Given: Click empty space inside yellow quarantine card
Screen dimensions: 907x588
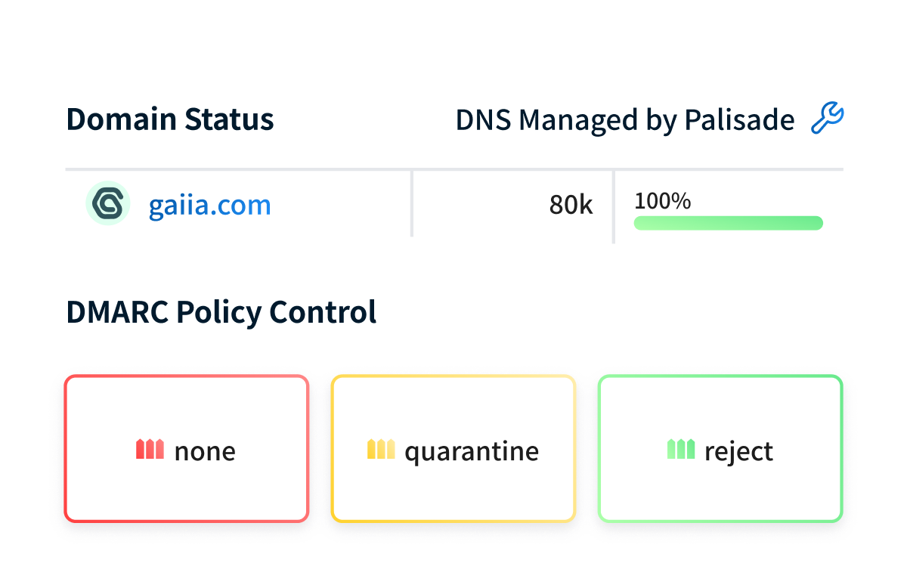Looking at the screenshot, I should [453, 408].
